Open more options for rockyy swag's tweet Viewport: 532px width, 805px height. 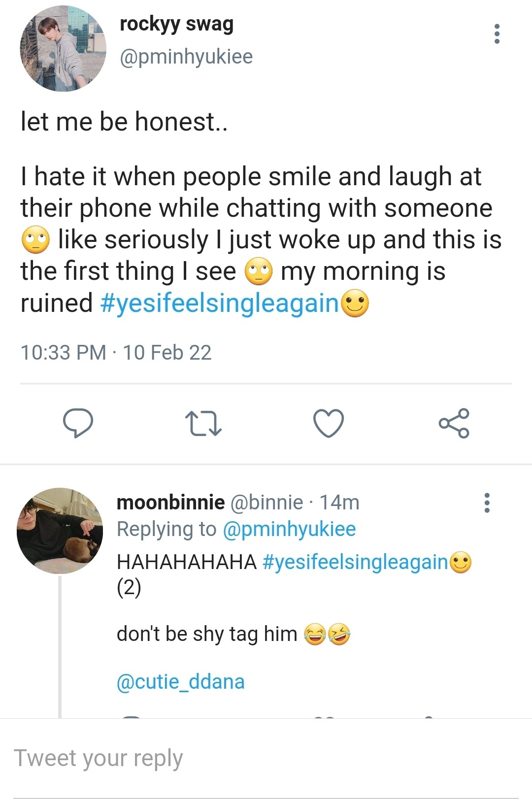pos(497,34)
